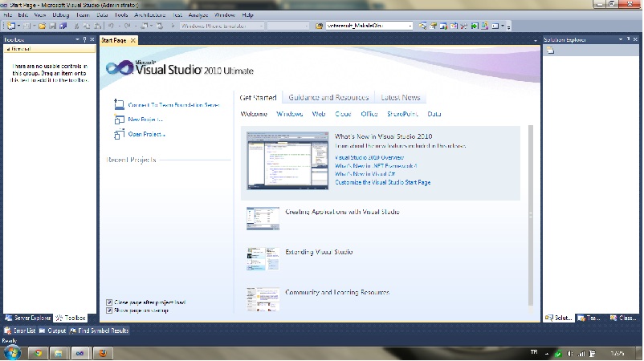Open the Output panel tab
644x361 pixels.
click(x=52, y=331)
